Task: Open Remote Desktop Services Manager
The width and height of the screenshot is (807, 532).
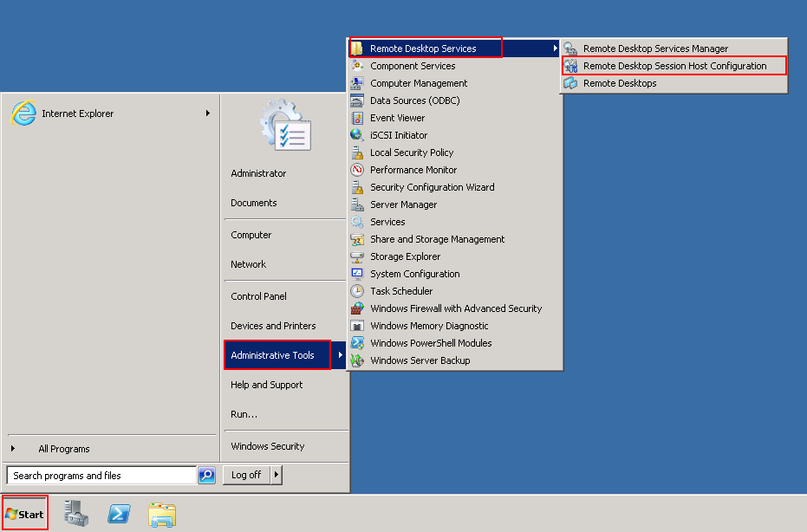Action: (674, 49)
